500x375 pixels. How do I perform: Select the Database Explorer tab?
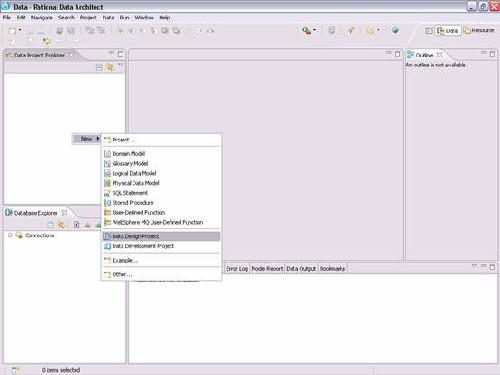click(x=36, y=213)
